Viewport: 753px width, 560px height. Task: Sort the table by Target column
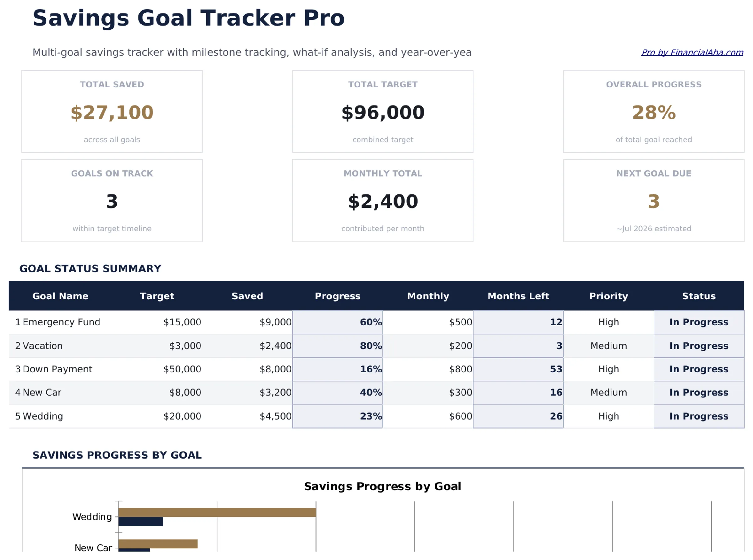tap(157, 296)
